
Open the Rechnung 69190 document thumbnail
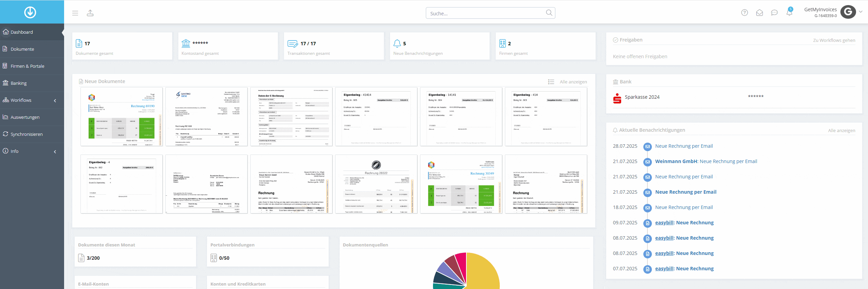click(x=122, y=117)
